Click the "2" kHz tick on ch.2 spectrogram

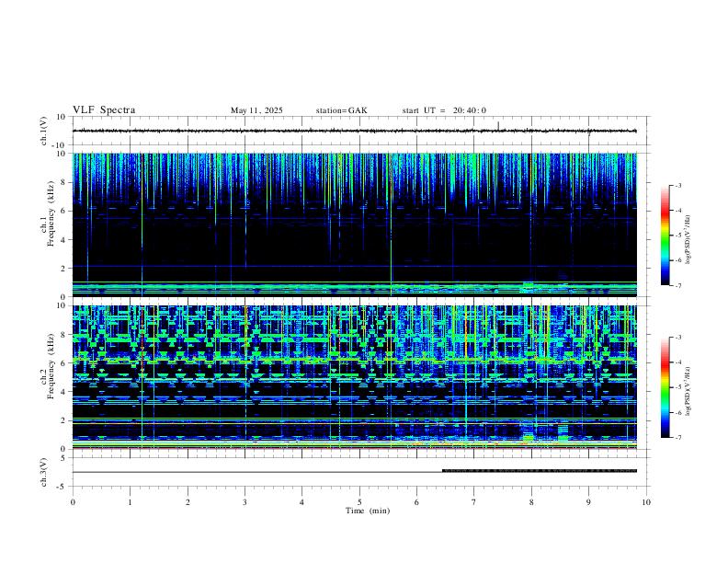click(63, 420)
